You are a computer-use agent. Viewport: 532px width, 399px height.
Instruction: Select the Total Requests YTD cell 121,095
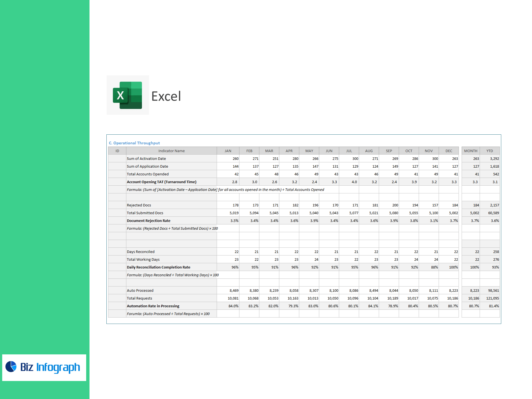coord(492,298)
